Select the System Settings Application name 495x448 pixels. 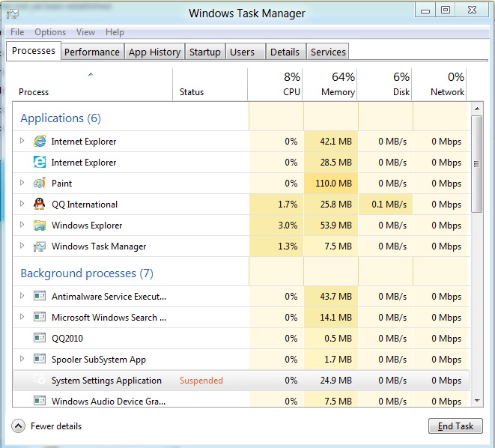(106, 381)
